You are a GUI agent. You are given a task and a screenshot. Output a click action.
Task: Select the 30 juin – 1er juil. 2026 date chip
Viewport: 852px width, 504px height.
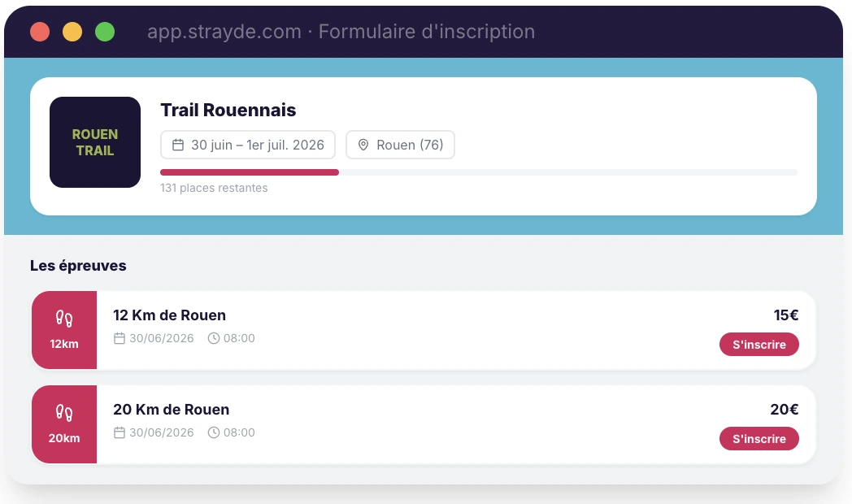pyautogui.click(x=248, y=146)
